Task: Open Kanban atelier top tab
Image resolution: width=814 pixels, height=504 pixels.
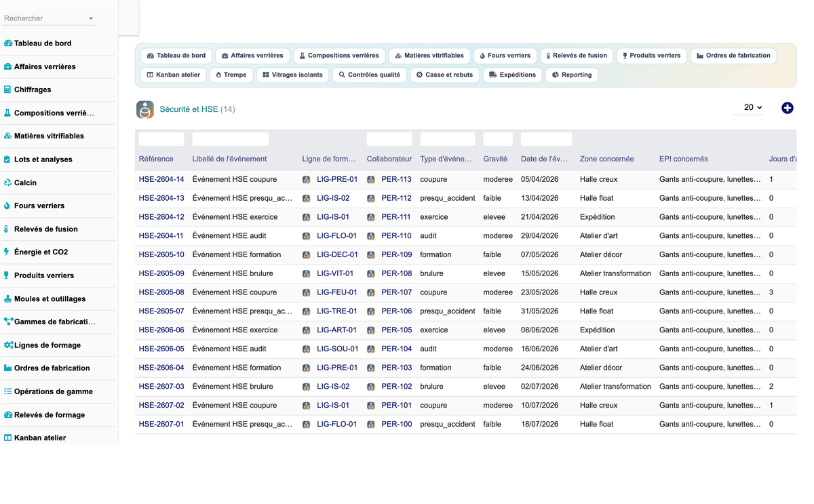Action: 174,75
